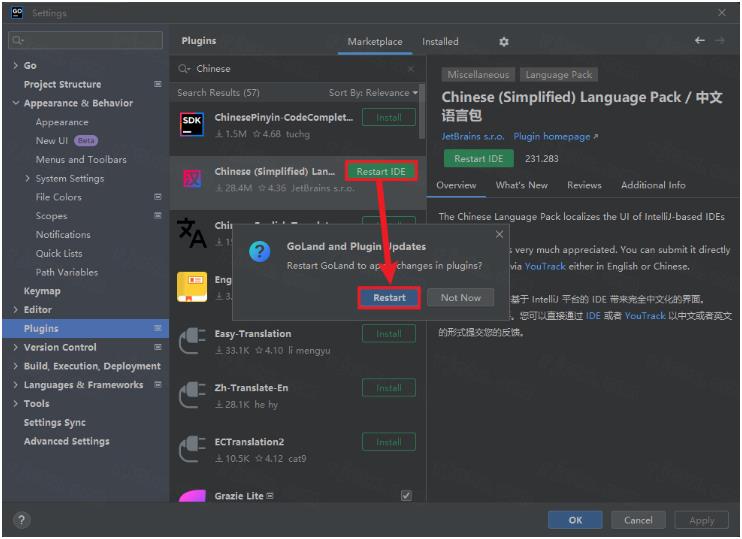Expand the Version Control node
Image resolution: width=742 pixels, height=539 pixels.
(x=16, y=347)
